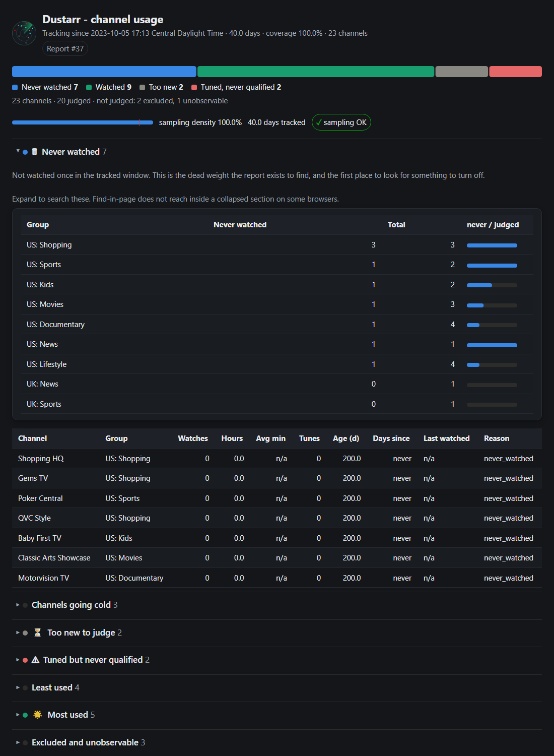The height and width of the screenshot is (756, 554).
Task: Click the Last watched column header
Action: coord(447,438)
